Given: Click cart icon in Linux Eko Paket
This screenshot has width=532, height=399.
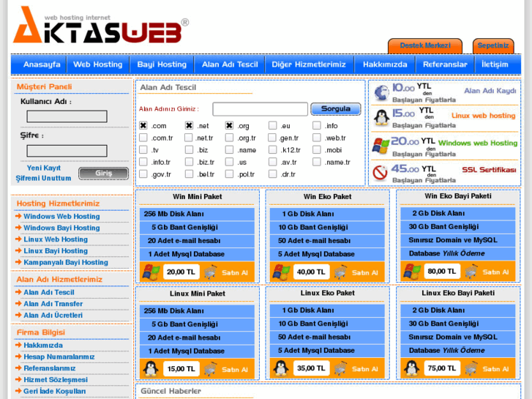Looking at the screenshot, I should click(x=341, y=368).
